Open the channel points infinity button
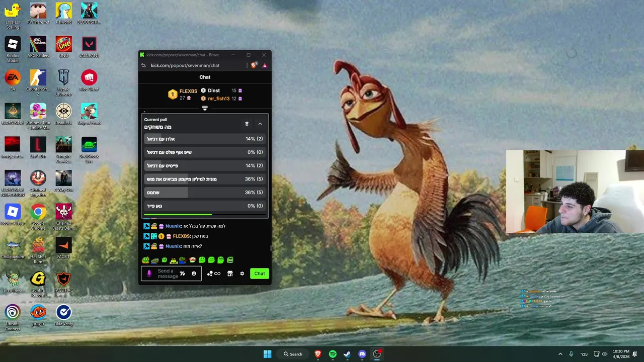This screenshot has height=362, width=644. [214, 274]
